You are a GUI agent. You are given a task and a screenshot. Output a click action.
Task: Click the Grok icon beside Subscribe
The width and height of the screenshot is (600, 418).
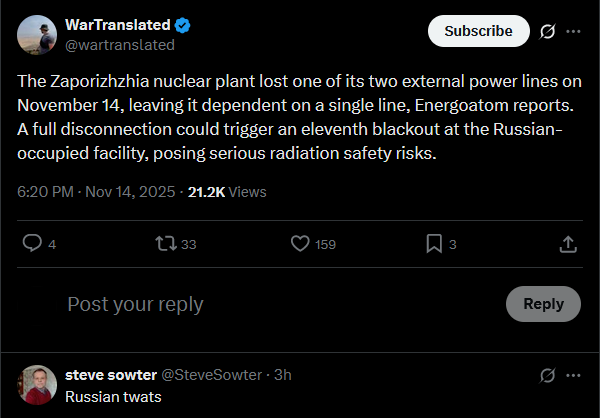(547, 31)
